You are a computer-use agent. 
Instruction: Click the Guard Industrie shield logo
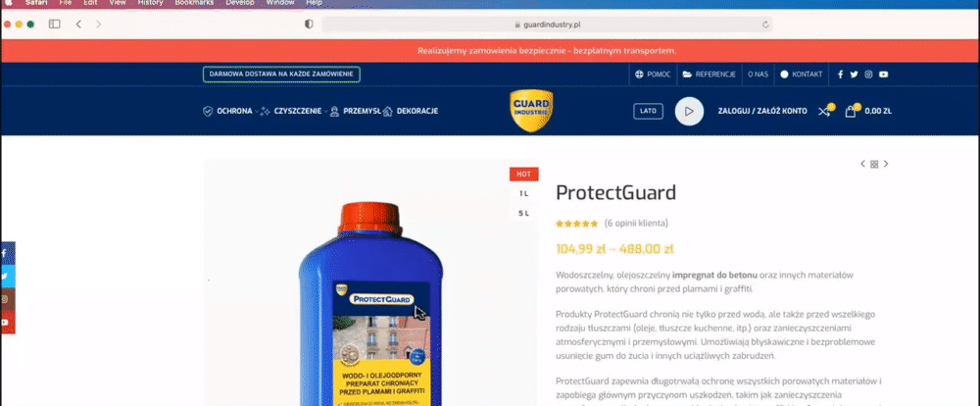[x=530, y=111]
